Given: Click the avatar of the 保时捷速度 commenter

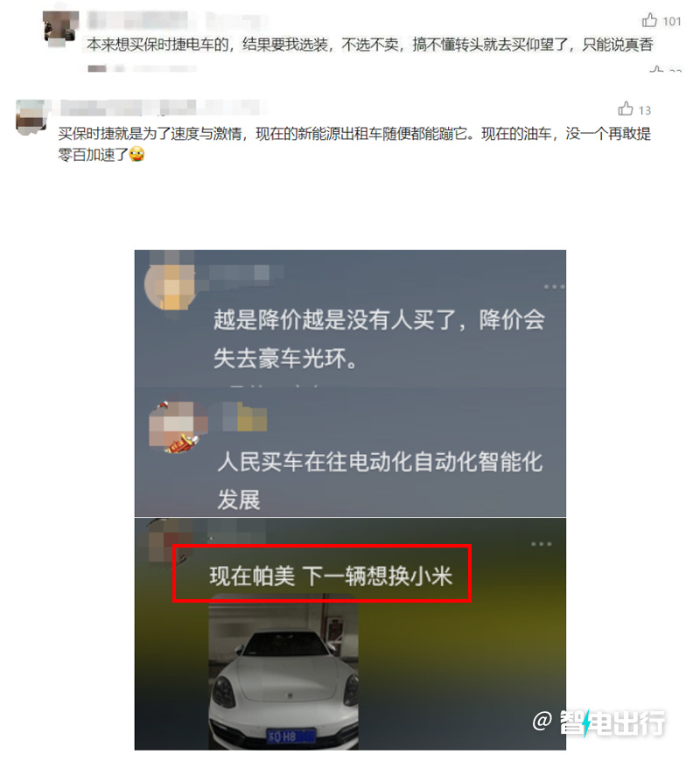Looking at the screenshot, I should point(31,117).
